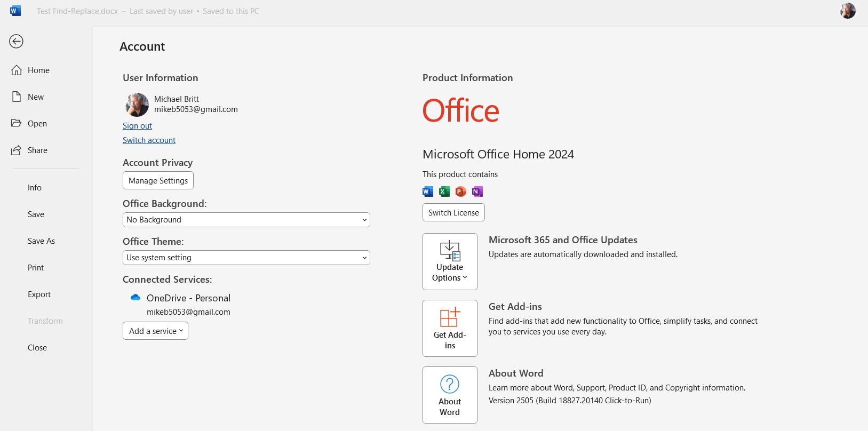Click Michael Britt's user photo
Image resolution: width=868 pixels, height=431 pixels.
pos(137,105)
